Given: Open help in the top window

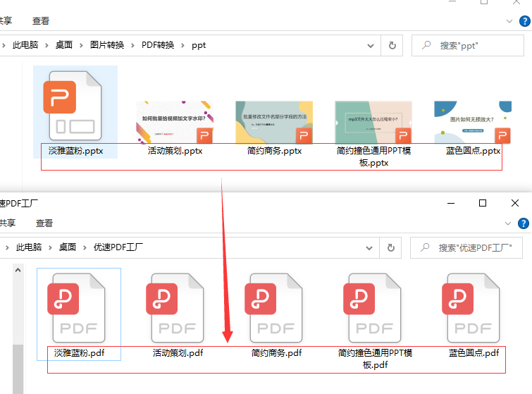Looking at the screenshot, I should click(x=524, y=22).
